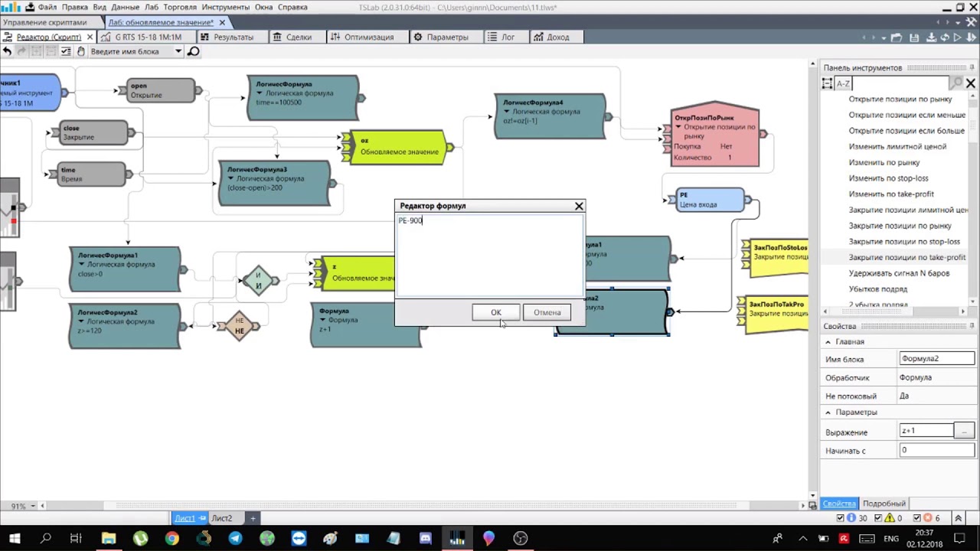Viewport: 980px width, 551px height.
Task: Click the A-Z alphabetical sort button
Action: (843, 83)
